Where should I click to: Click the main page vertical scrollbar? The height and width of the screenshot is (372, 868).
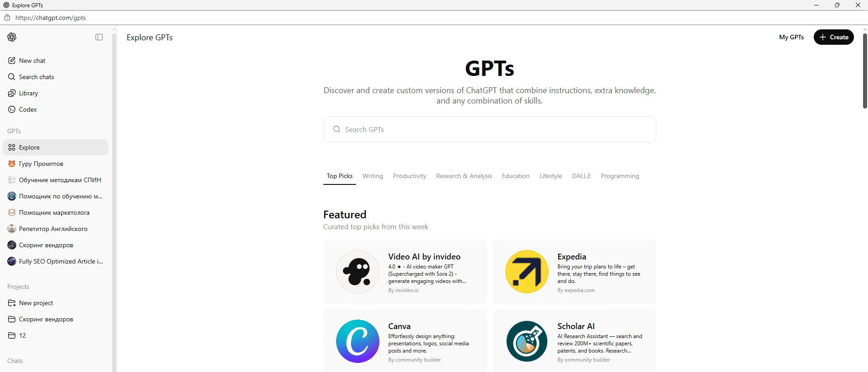(865, 70)
